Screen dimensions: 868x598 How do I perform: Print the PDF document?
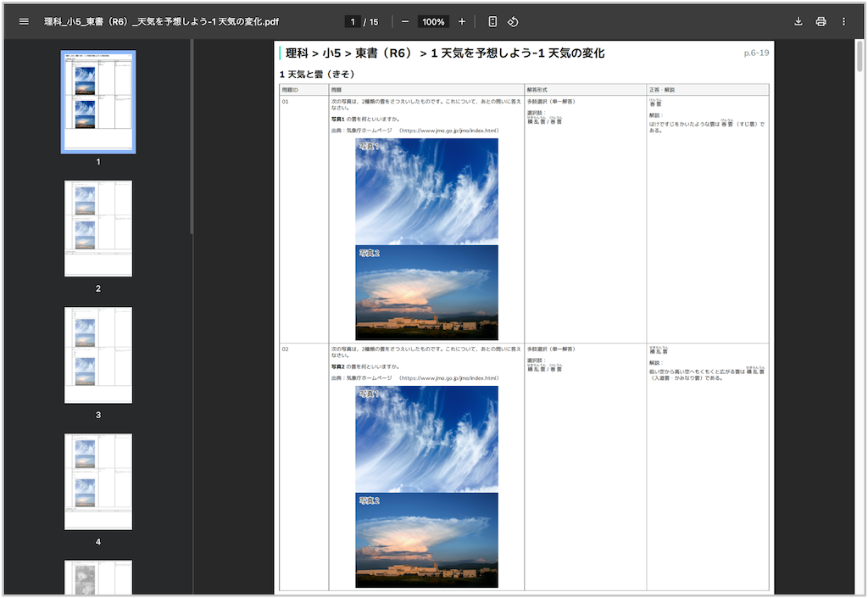(x=821, y=21)
